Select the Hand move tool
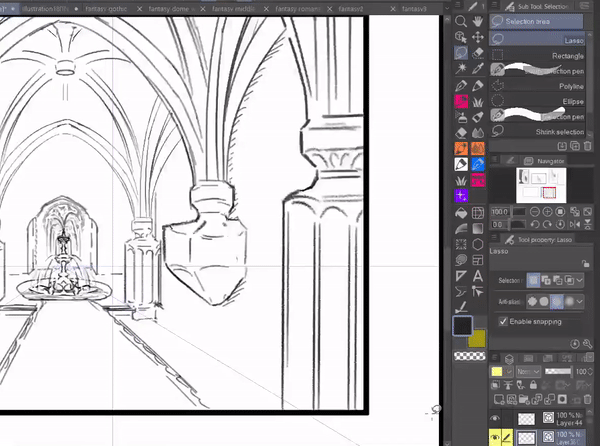The image size is (600, 446). [479, 21]
